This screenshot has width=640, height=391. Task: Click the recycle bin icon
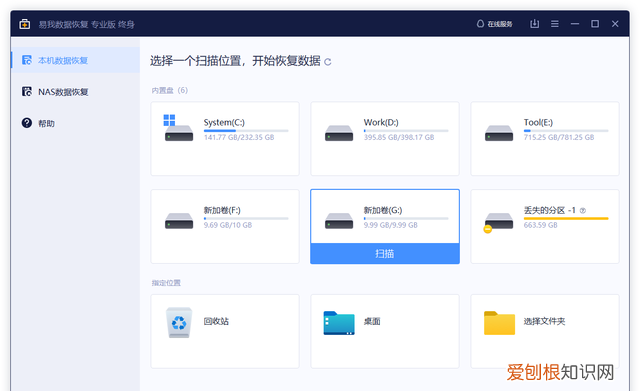point(179,322)
